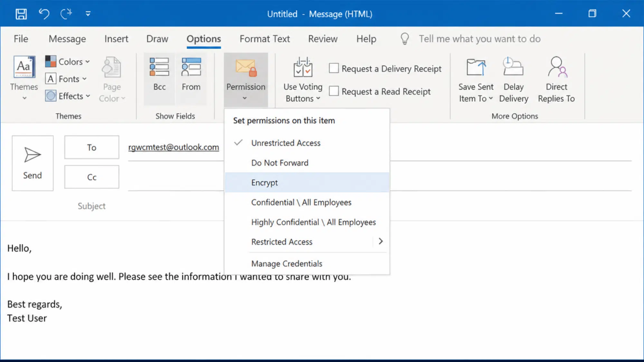This screenshot has height=362, width=644.
Task: Open Customize Quick Access Toolbar arrow
Action: pyautogui.click(x=88, y=14)
